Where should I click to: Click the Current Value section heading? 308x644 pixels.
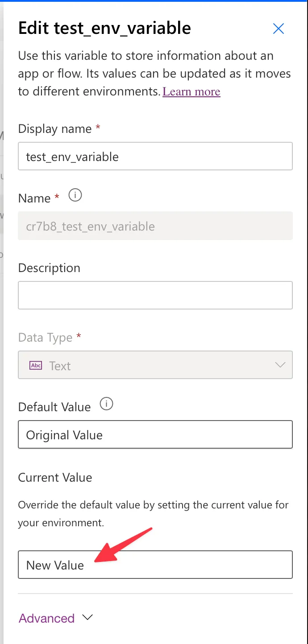click(x=55, y=478)
